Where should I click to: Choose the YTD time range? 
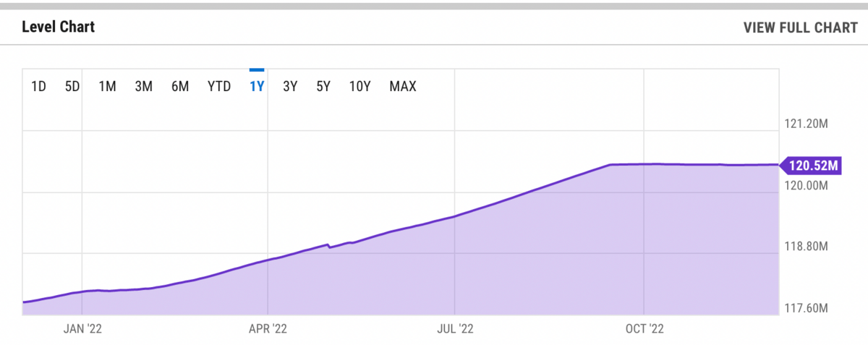(x=219, y=87)
